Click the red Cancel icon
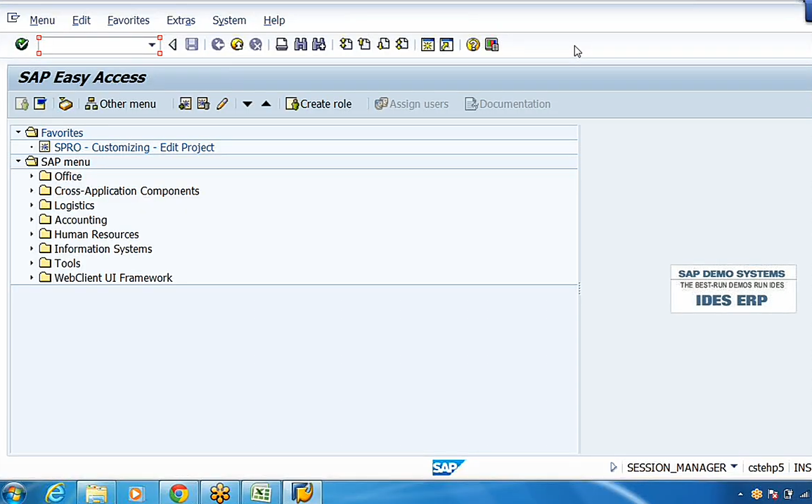The image size is (812, 504). click(x=256, y=44)
